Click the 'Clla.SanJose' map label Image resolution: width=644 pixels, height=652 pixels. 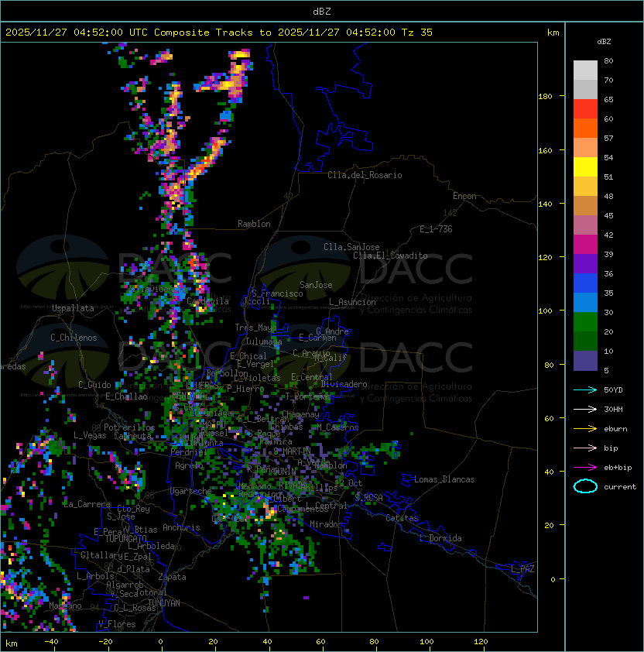click(x=351, y=247)
